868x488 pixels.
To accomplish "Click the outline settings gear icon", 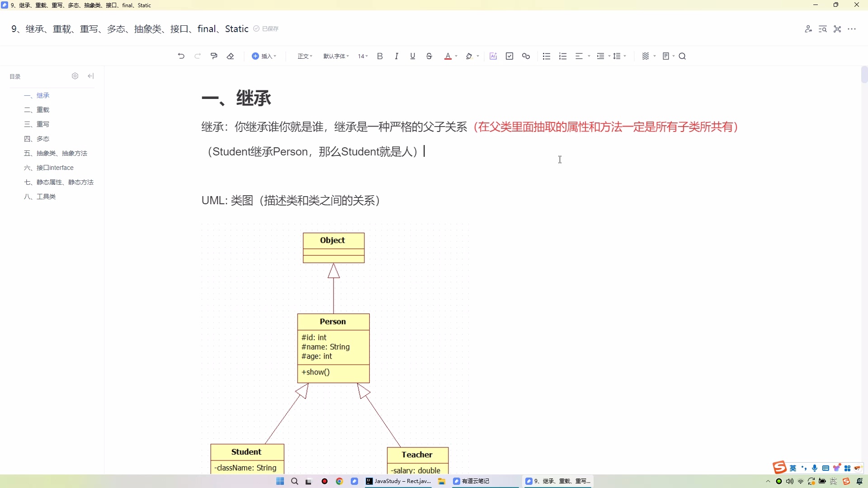I will click(75, 76).
